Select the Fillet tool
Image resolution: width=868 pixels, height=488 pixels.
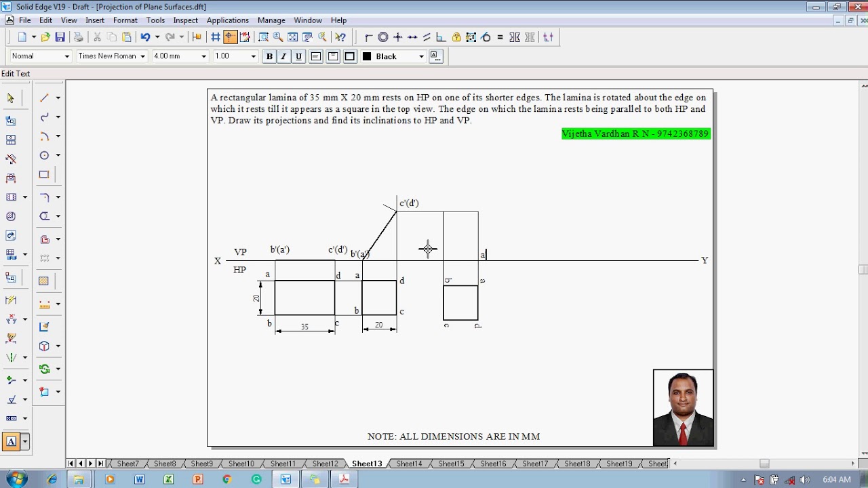tap(44, 197)
